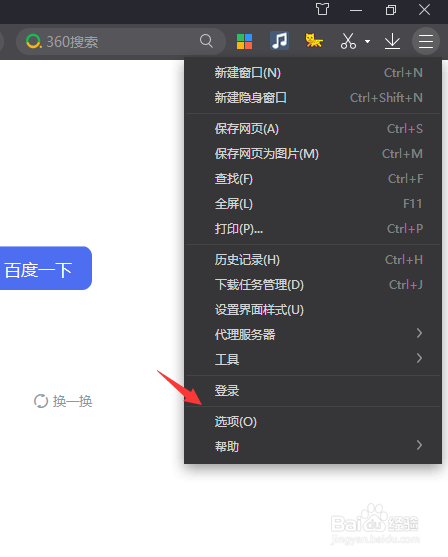This screenshot has width=448, height=557.
Task: Click the magnifier search icon
Action: pos(206,41)
